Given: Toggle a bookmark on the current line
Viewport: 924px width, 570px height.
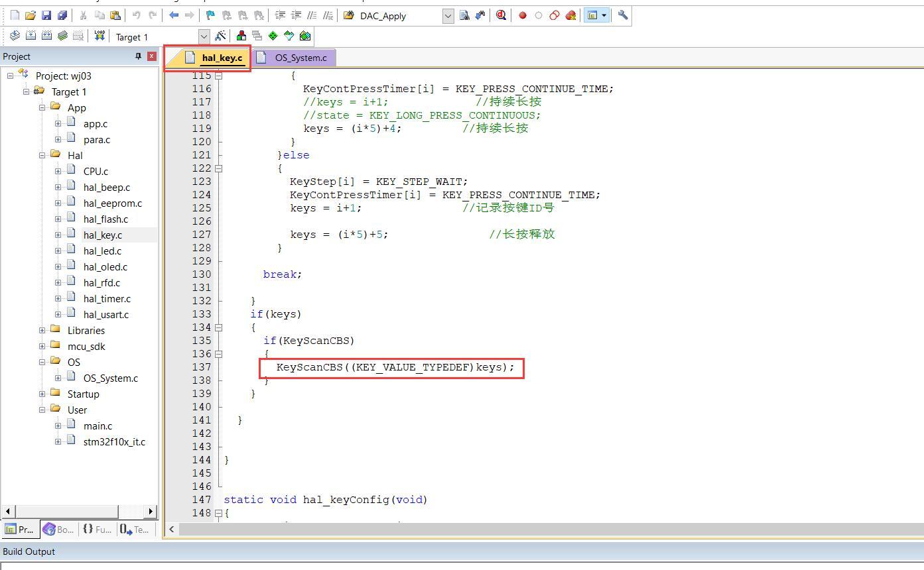Looking at the screenshot, I should pos(211,15).
